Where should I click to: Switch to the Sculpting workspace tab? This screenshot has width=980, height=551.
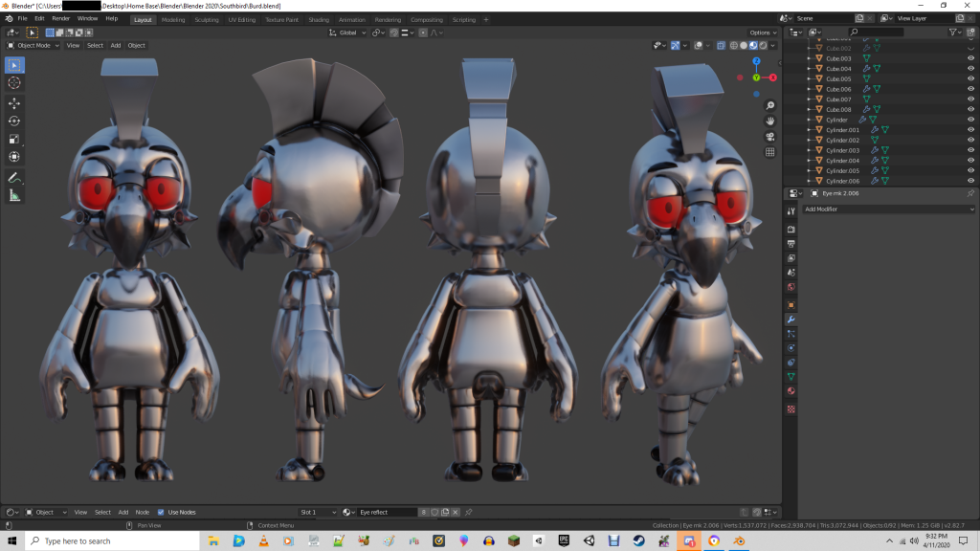click(206, 19)
